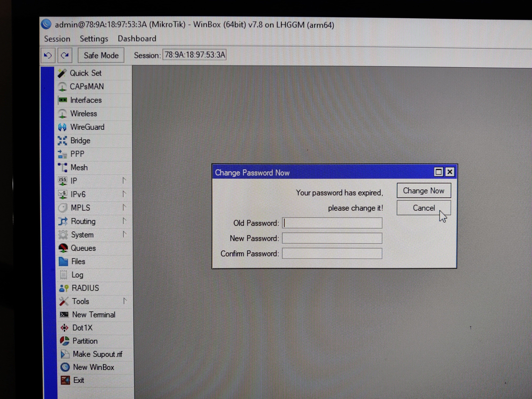Click the Partition pie icon
Viewport: 532px width, 399px height.
click(65, 341)
